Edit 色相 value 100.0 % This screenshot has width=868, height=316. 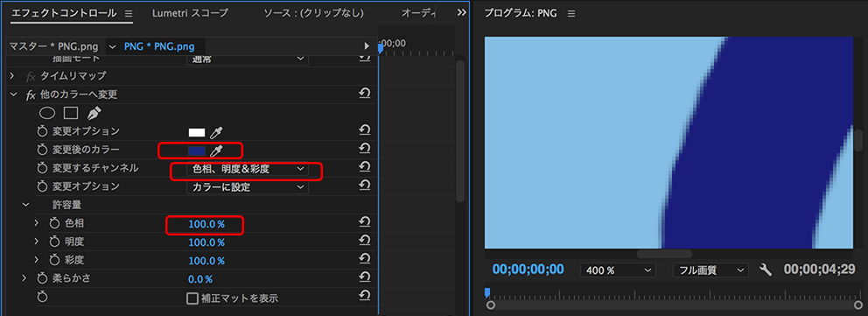[x=206, y=224]
